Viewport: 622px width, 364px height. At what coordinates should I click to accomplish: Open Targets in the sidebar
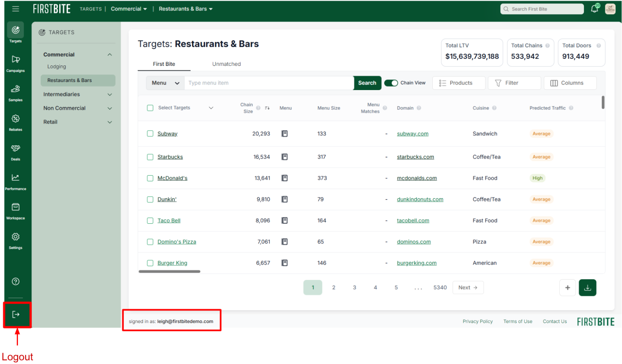(15, 33)
